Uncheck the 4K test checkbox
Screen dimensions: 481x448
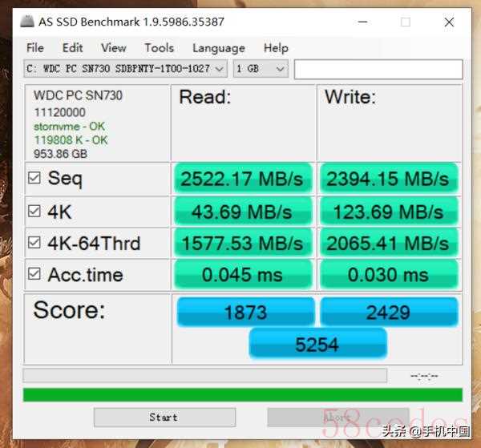[34, 212]
